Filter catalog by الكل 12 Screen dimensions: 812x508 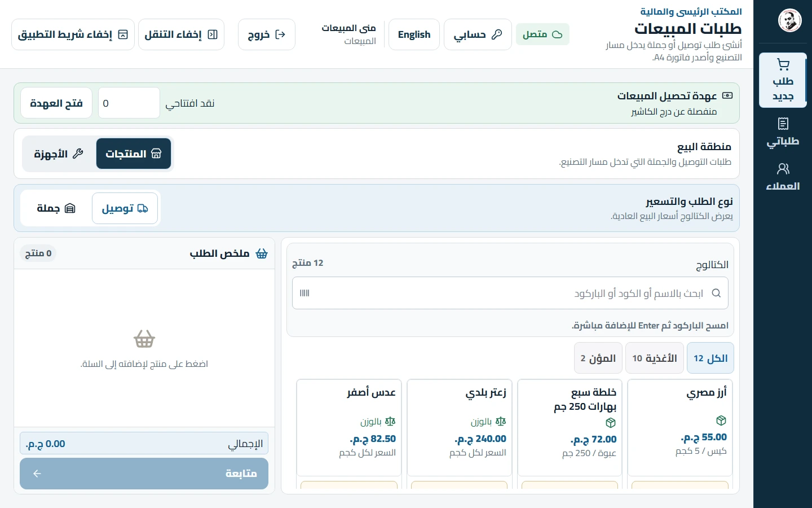point(710,358)
